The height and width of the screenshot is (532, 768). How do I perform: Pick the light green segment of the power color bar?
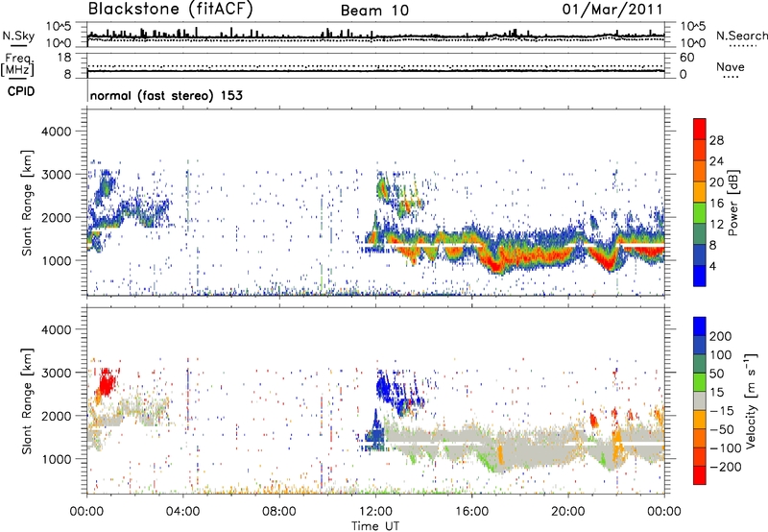coord(700,213)
